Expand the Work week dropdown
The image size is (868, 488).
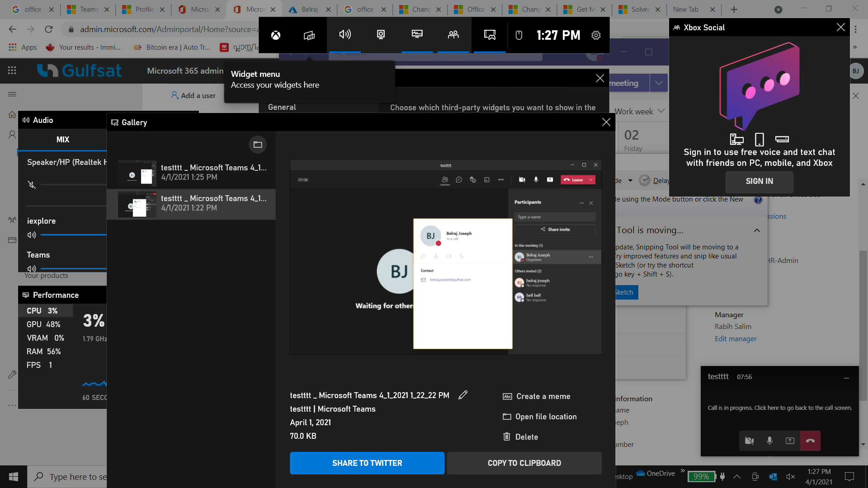tap(661, 111)
